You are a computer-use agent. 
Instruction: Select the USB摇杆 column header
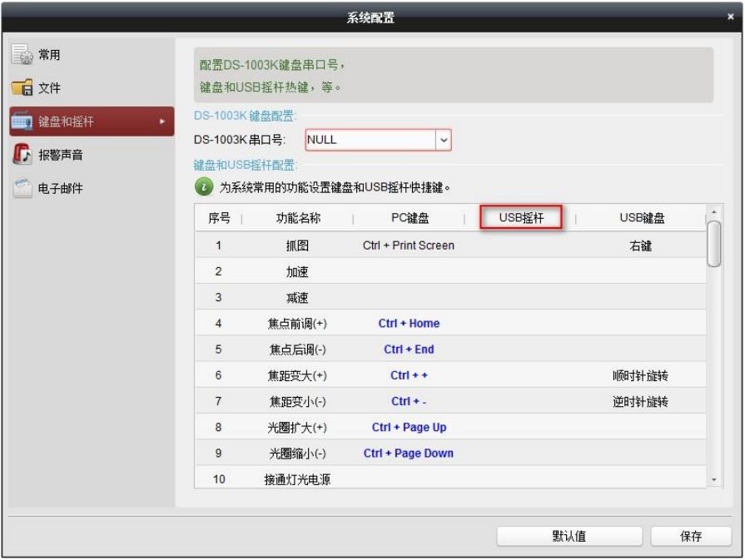520,219
